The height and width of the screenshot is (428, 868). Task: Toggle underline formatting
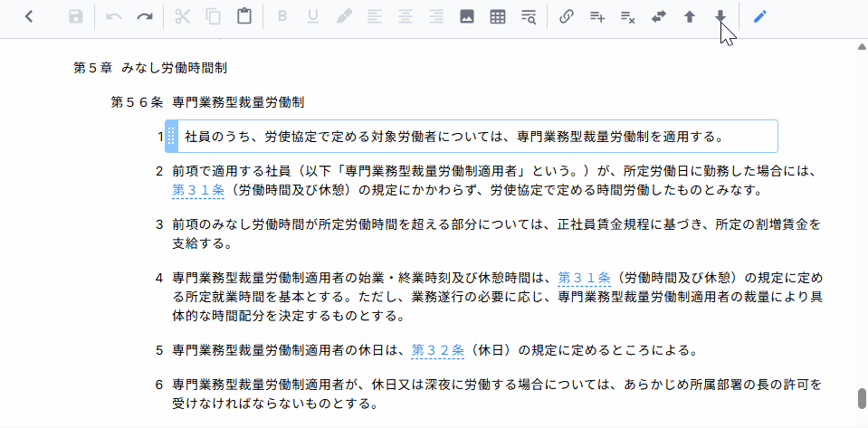click(x=313, y=16)
